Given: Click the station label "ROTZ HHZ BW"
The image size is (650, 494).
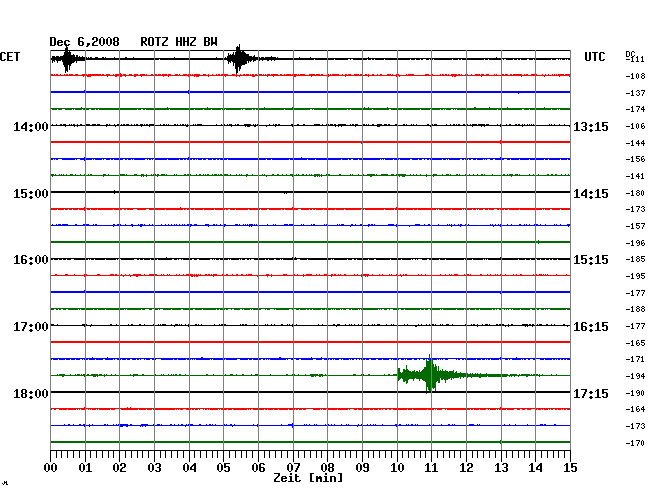Looking at the screenshot, I should (179, 42).
